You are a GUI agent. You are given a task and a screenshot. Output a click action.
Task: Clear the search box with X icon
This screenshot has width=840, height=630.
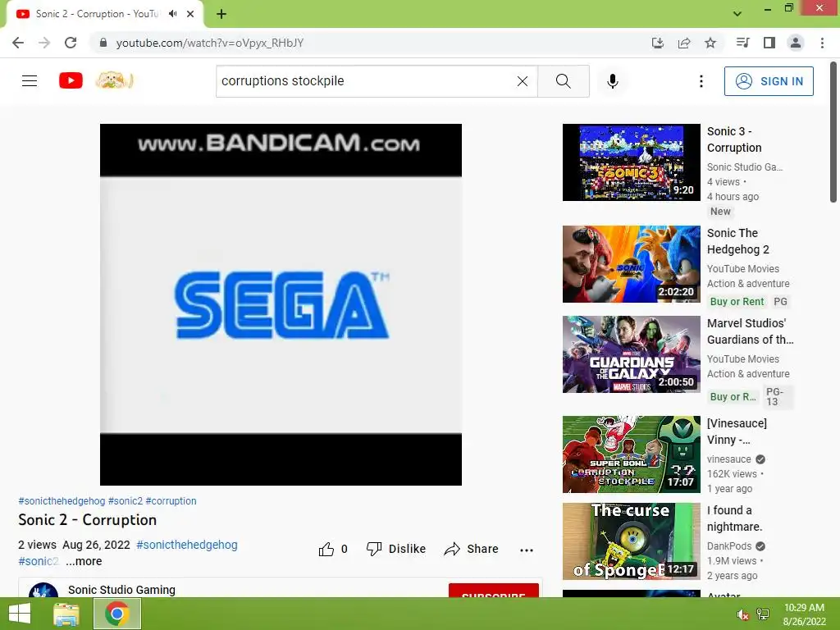[x=523, y=81]
